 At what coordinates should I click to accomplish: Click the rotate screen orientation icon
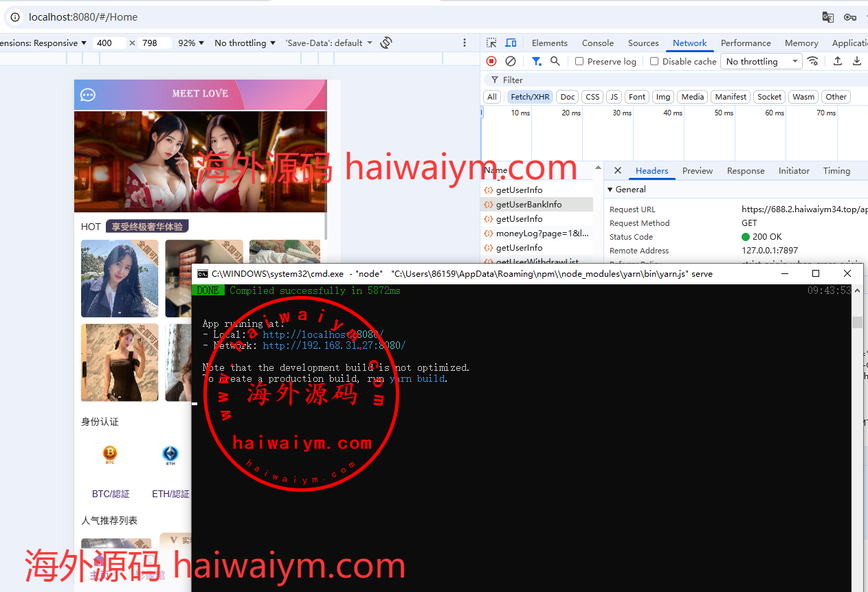(x=386, y=43)
